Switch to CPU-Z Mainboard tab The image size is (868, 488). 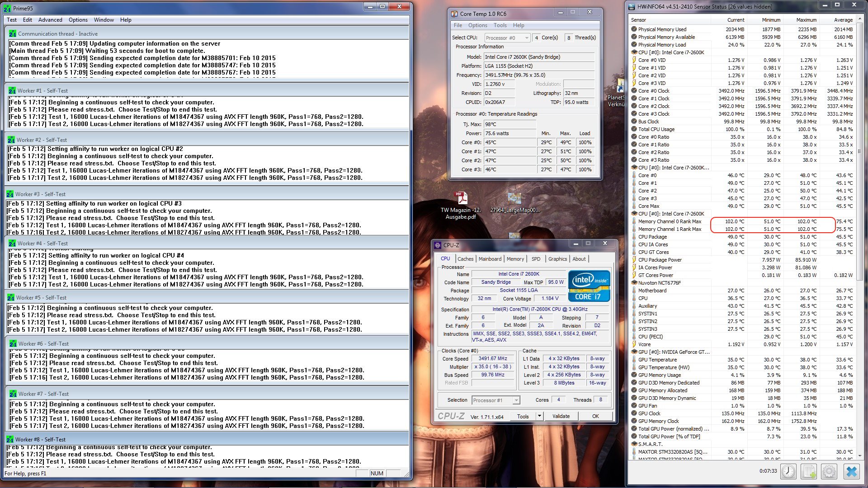point(490,259)
